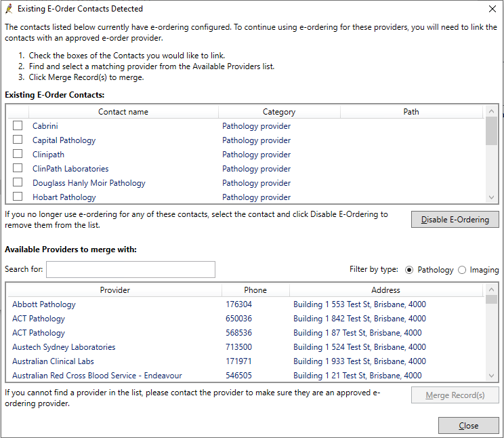504x438 pixels.
Task: Select Australian Clinical Labs provider
Action: tap(246, 361)
